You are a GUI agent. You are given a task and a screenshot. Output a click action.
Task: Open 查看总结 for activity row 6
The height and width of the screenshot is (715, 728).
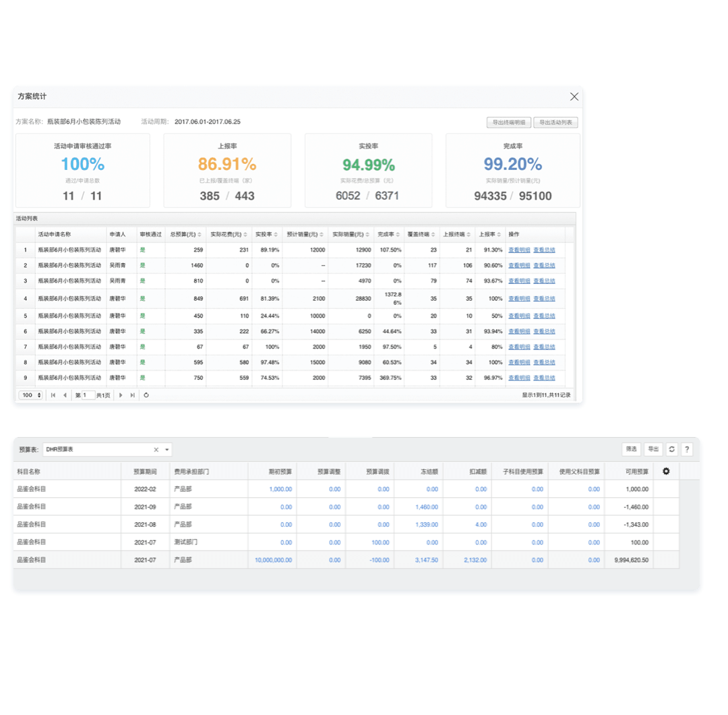(x=544, y=331)
